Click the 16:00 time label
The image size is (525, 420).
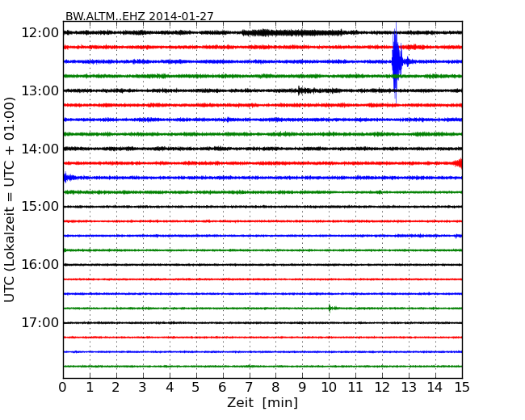(40, 265)
